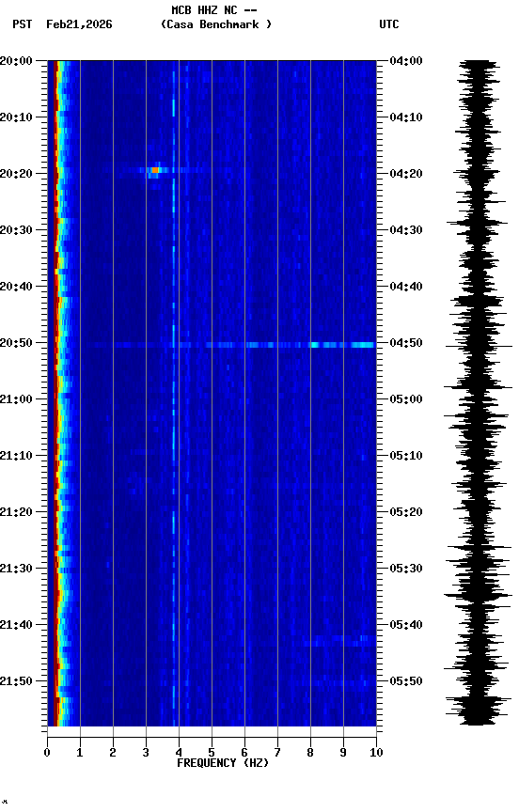Click the station title "MCB HHZ NC --"

pyautogui.click(x=214, y=10)
